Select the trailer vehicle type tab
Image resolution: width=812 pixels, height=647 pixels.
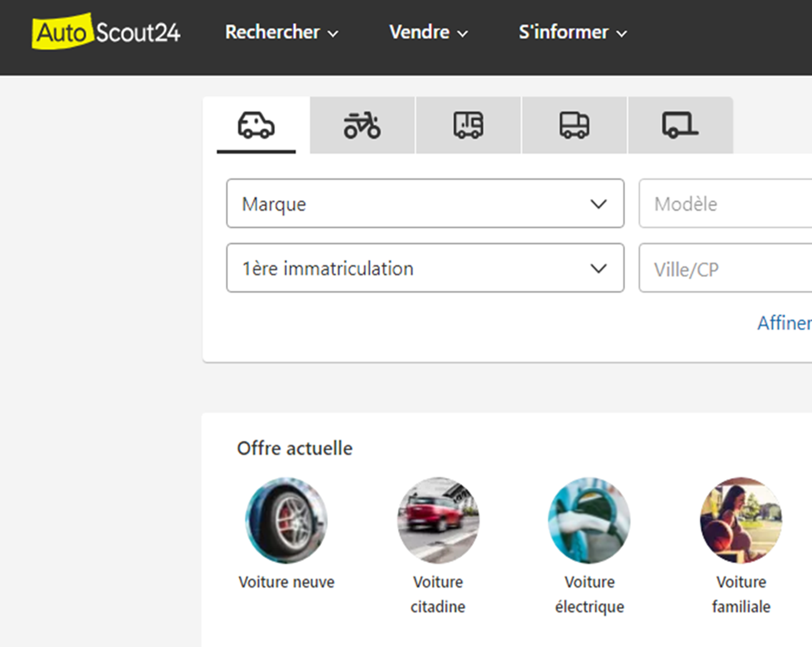[x=680, y=125]
